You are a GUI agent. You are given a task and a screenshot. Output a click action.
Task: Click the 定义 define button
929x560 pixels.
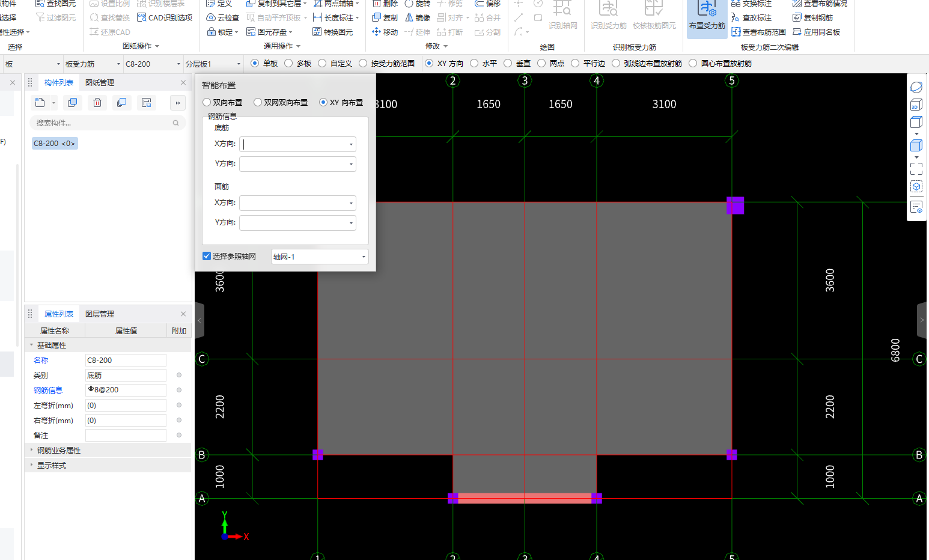click(219, 4)
